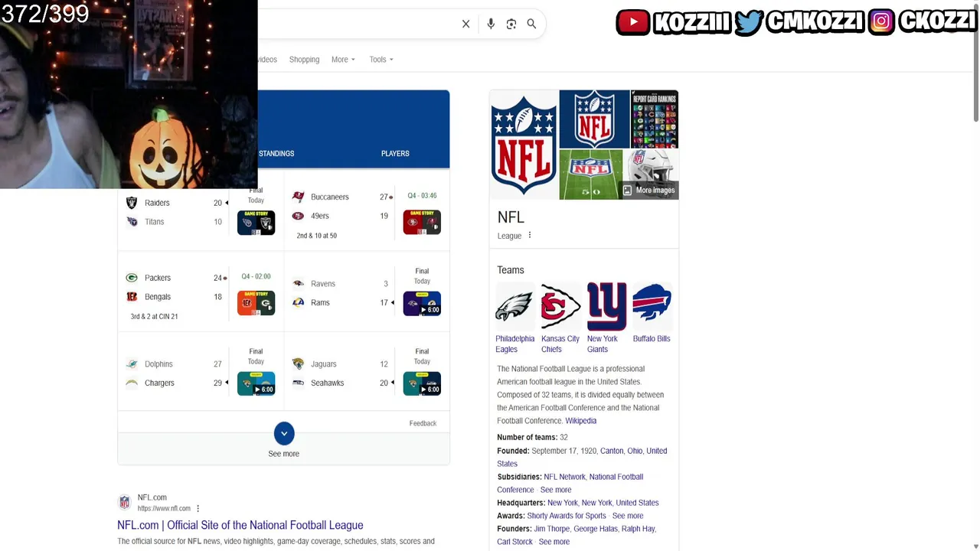Open Raiders vs Titans game story thumbnail
The width and height of the screenshot is (980, 551).
click(x=256, y=222)
